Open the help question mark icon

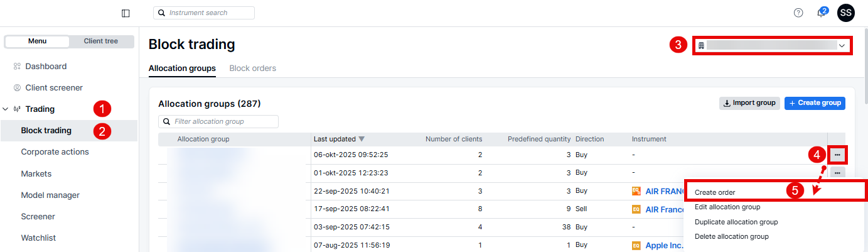pos(798,13)
